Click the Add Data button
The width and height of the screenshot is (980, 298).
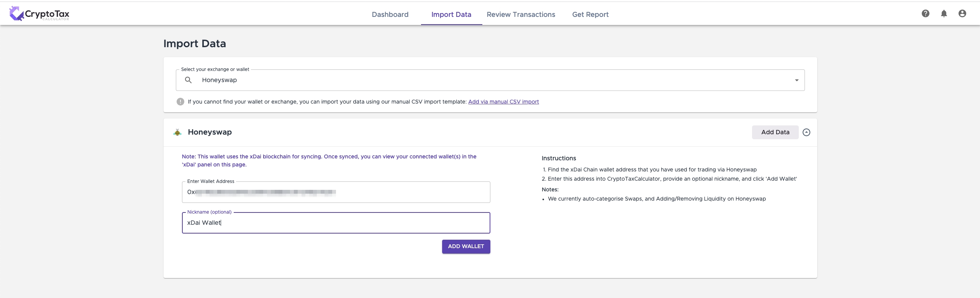(775, 132)
